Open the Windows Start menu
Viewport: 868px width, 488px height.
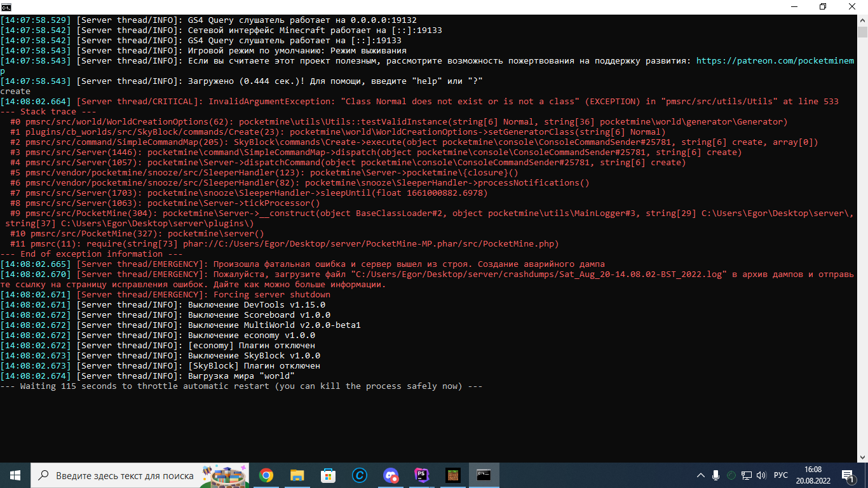click(x=15, y=475)
